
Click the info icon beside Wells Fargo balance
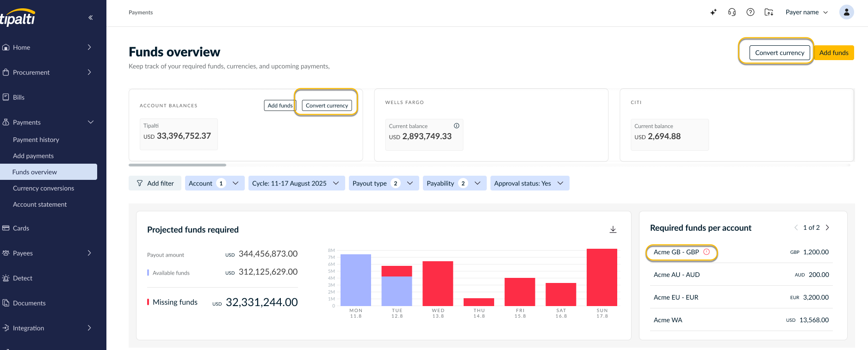(x=457, y=126)
